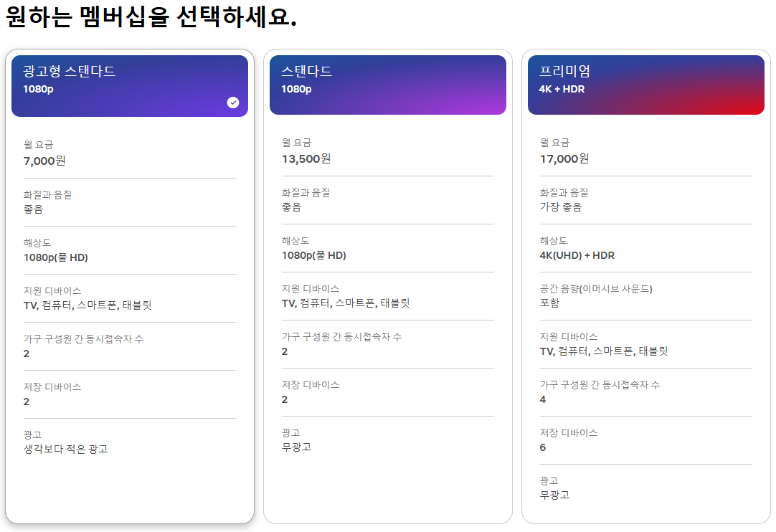This screenshot has height=532, width=776.
Task: Click 공간 음향(이머시브 사운드) label
Action: [596, 288]
